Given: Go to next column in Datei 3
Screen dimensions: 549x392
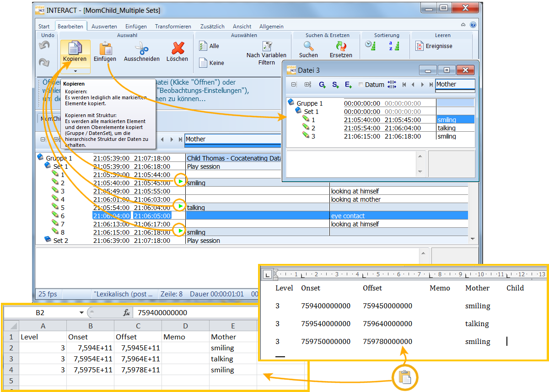Looking at the screenshot, I should click(422, 85).
